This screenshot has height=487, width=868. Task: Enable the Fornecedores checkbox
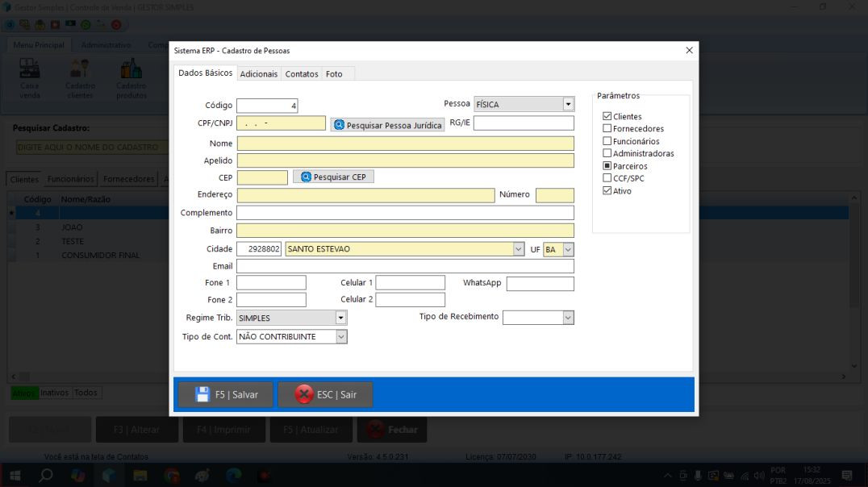tap(607, 129)
